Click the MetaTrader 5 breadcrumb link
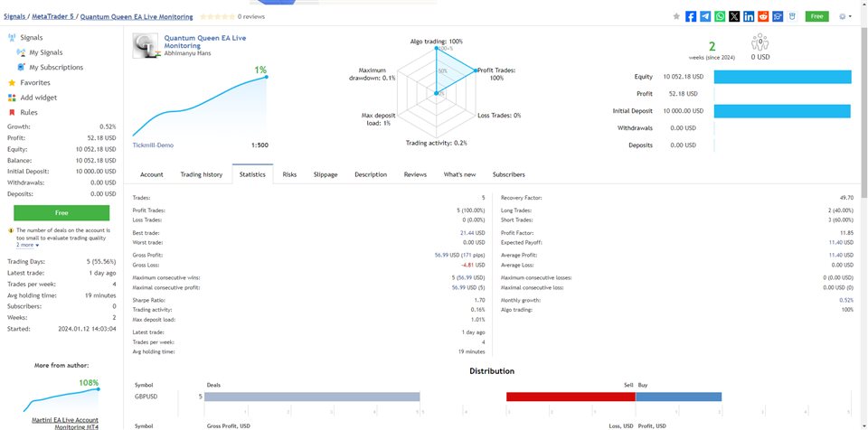The width and height of the screenshot is (868, 430). [52, 16]
